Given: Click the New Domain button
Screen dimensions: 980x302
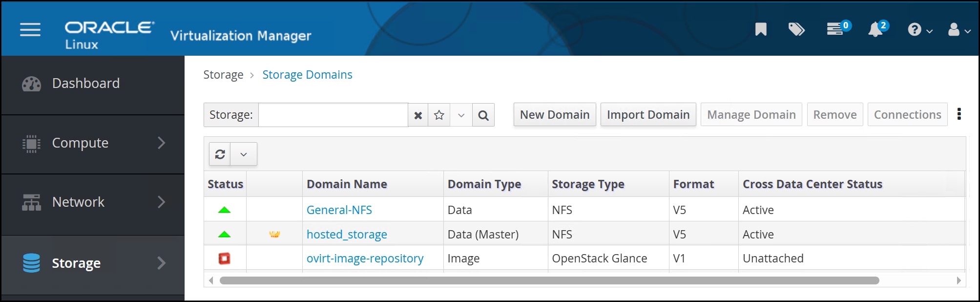Looking at the screenshot, I should point(555,114).
